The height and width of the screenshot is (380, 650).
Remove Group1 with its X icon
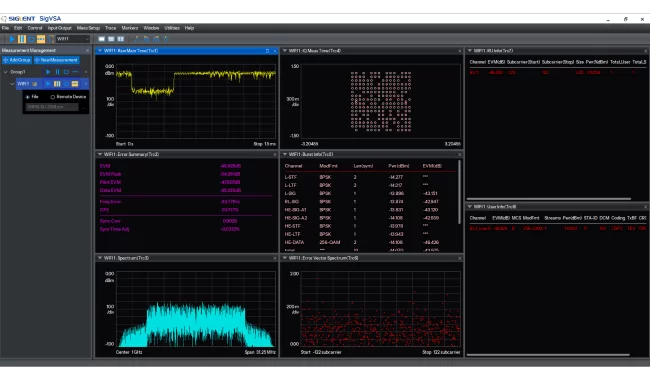pyautogui.click(x=86, y=72)
